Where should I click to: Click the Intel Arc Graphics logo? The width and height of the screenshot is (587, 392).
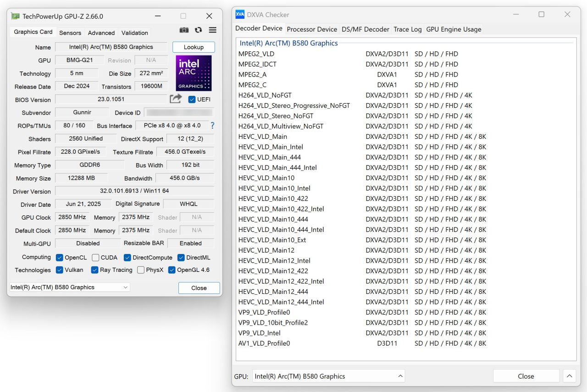tap(194, 73)
